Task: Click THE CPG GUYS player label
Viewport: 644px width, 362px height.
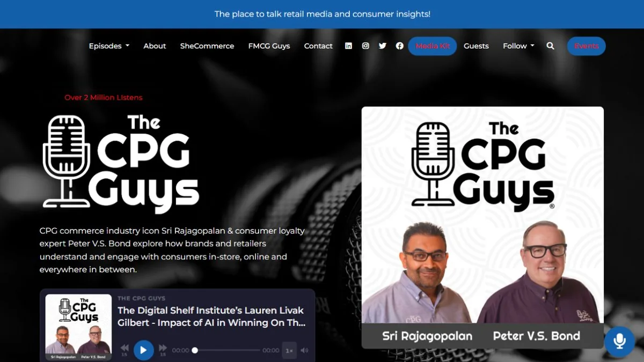Action: pyautogui.click(x=142, y=298)
